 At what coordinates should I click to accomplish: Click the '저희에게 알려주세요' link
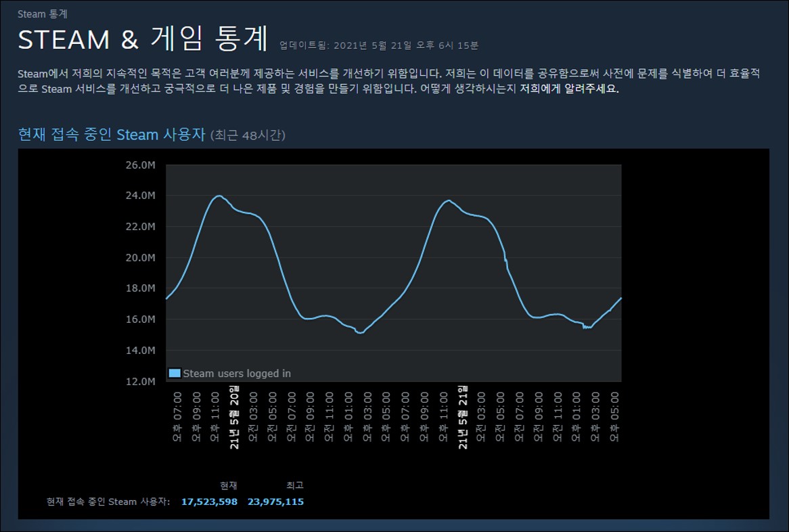coord(568,89)
